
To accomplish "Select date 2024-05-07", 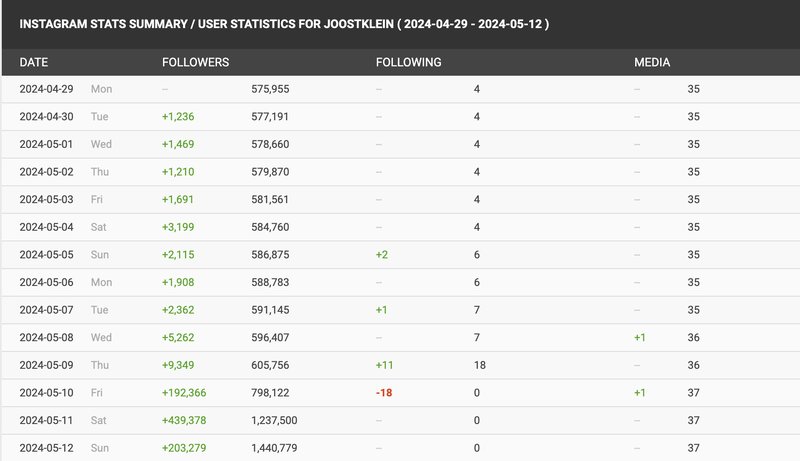I will point(46,310).
